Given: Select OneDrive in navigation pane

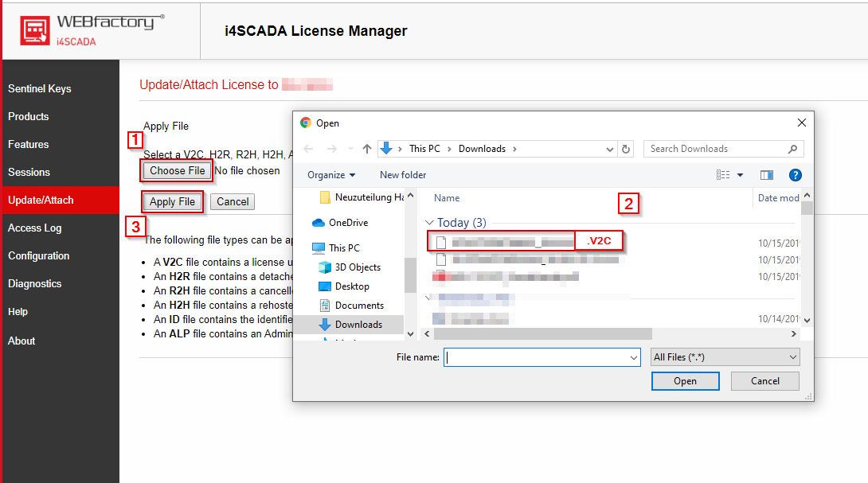Looking at the screenshot, I should coord(341,223).
